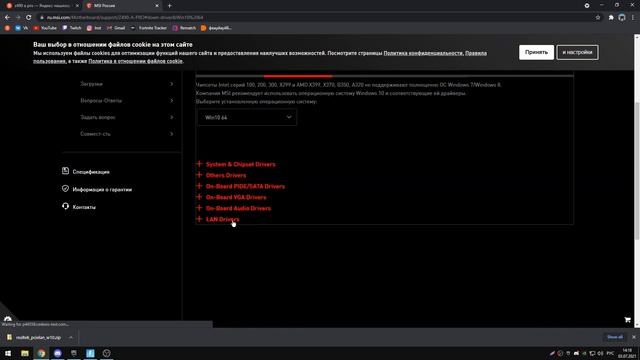The width and height of the screenshot is (640, 360).
Task: Accept cookies with the Принять button
Action: [536, 52]
